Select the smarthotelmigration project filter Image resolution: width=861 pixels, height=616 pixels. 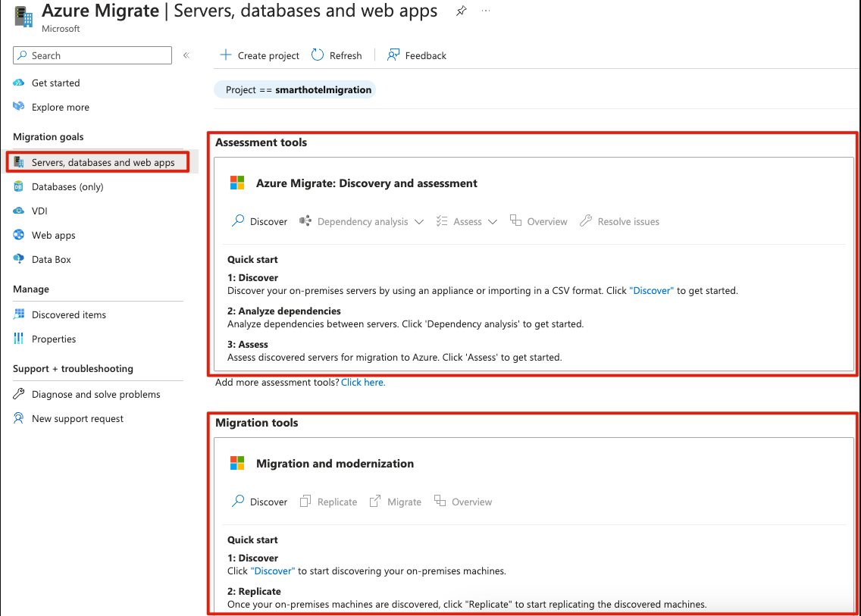click(295, 89)
